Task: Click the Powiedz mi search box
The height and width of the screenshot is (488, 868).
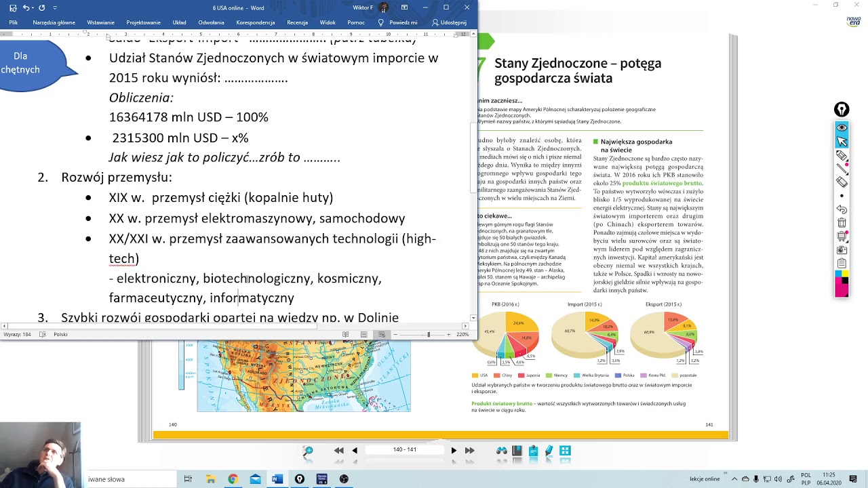Action: click(x=397, y=22)
